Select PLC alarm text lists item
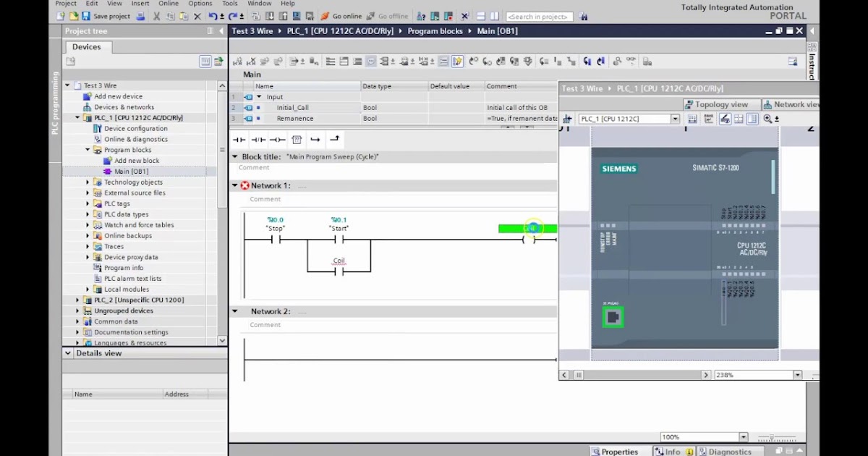 (132, 279)
